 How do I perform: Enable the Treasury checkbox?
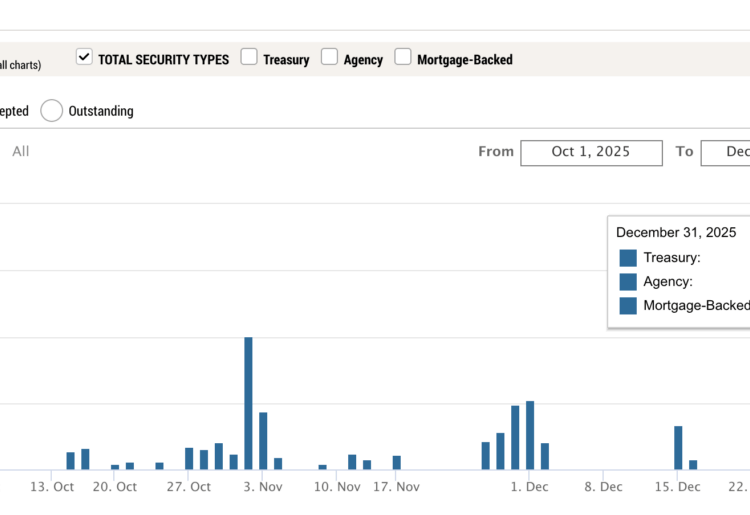point(249,58)
